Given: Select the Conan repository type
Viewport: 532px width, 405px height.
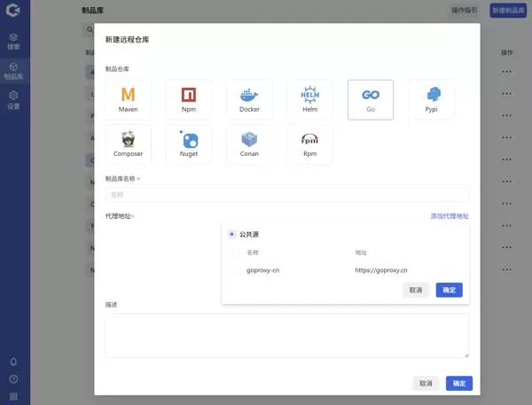Looking at the screenshot, I should click(x=249, y=144).
